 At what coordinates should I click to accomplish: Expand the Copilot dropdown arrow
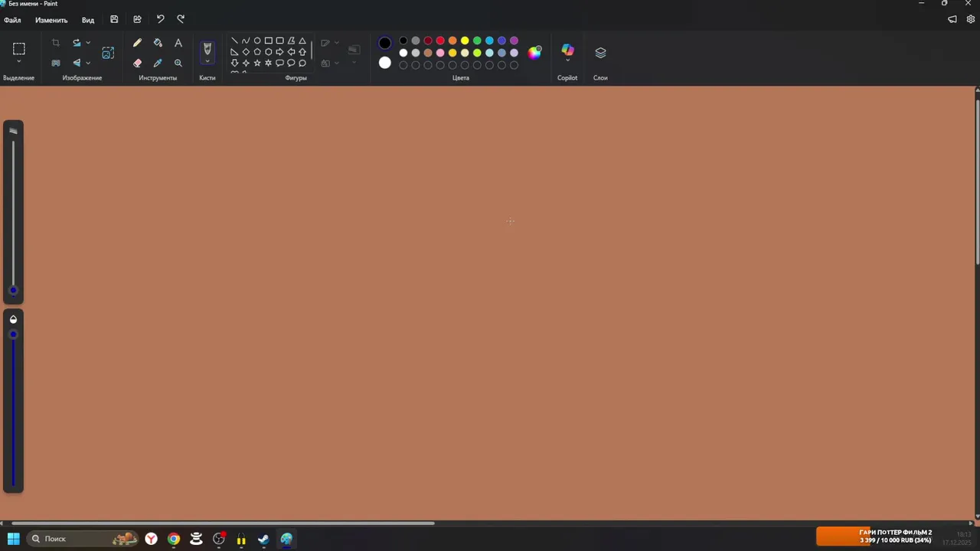coord(567,60)
